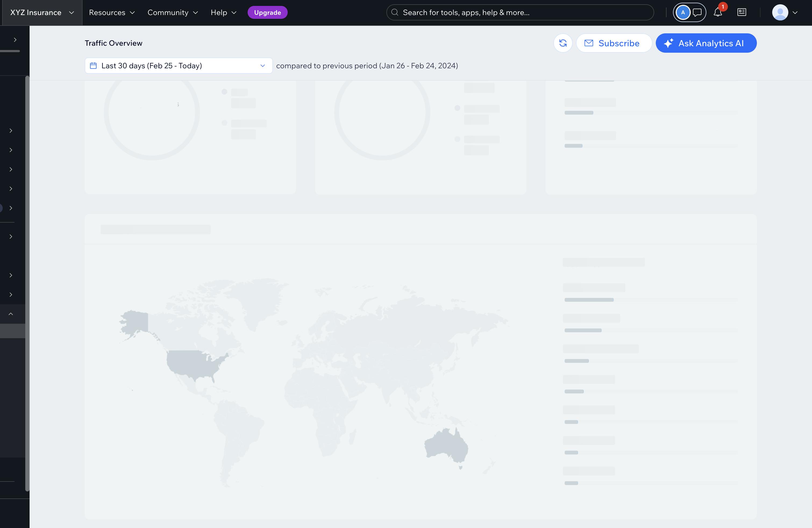Screen dimensions: 812x528
Task: Open the Community menu
Action: pyautogui.click(x=173, y=13)
